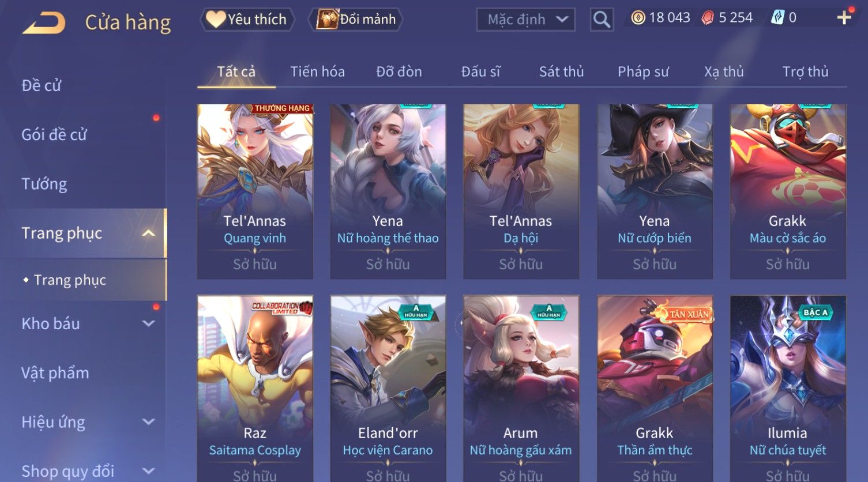Select Tel'Annas Quang vinh skin card
The height and width of the screenshot is (482, 868).
click(x=255, y=191)
